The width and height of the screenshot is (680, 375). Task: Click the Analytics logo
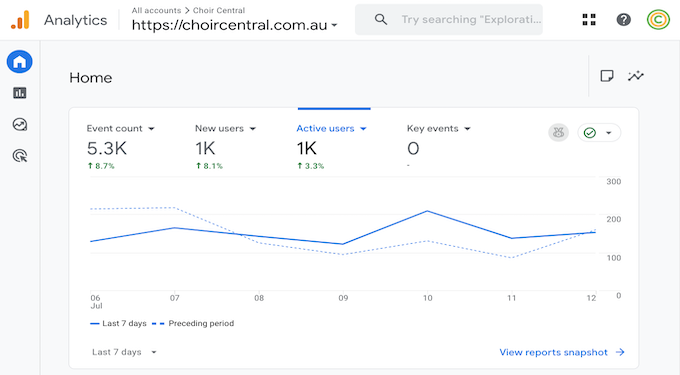[20, 20]
